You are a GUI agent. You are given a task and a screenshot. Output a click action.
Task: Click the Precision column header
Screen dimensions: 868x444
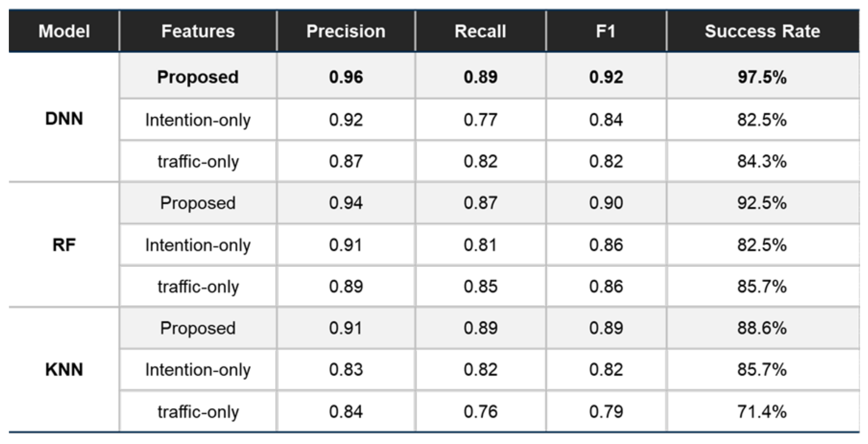click(x=346, y=31)
